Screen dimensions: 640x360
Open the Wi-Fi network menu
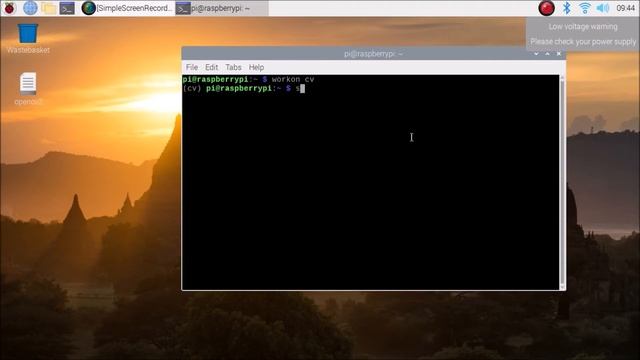click(x=584, y=8)
